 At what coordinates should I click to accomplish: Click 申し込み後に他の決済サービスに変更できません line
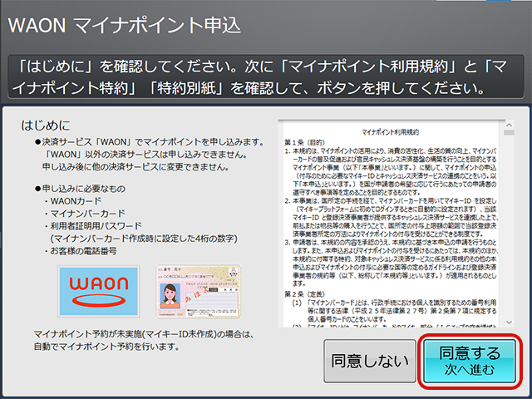click(135, 167)
